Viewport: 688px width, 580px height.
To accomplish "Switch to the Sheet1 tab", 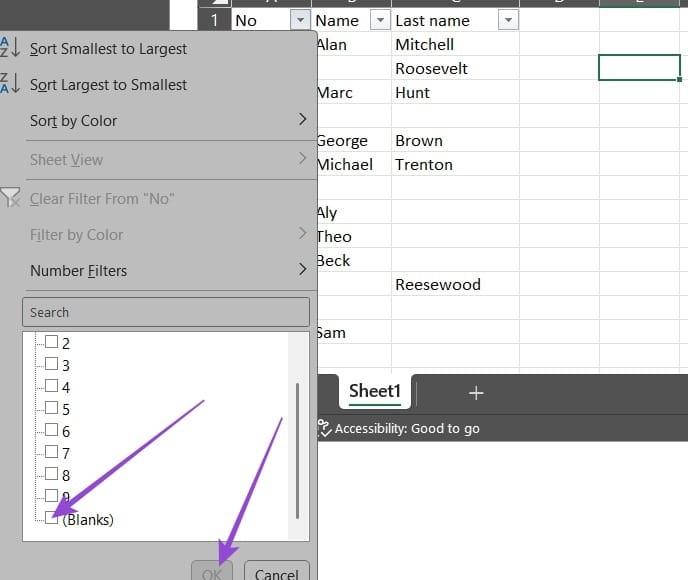I will point(375,391).
